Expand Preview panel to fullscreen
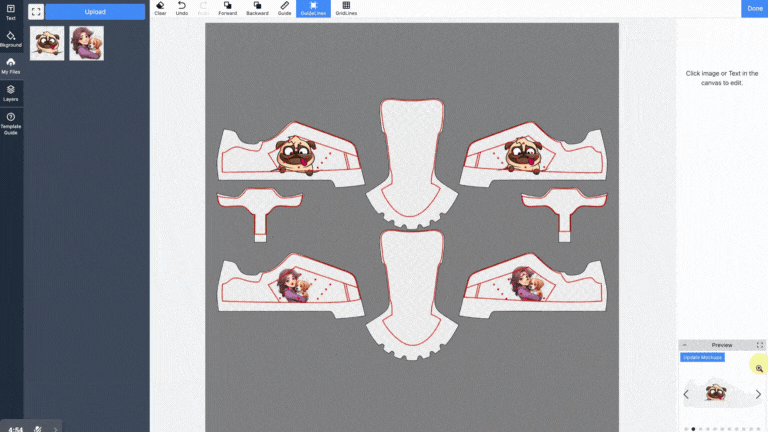Image resolution: width=768 pixels, height=432 pixels. pos(760,345)
